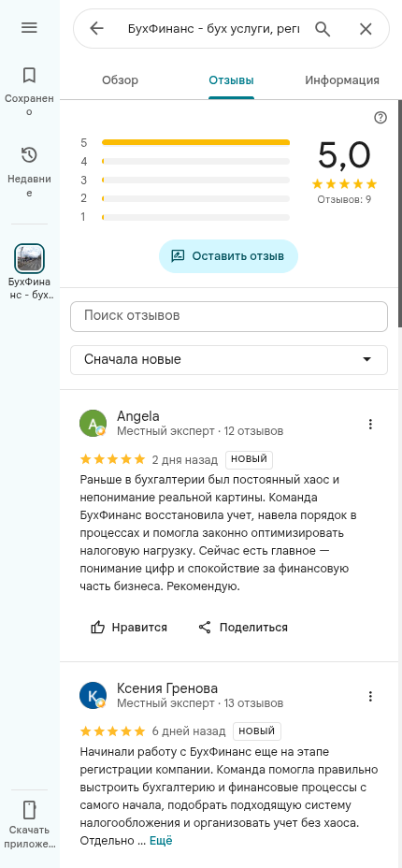Open more options for Angela's review
The width and height of the screenshot is (402, 868).
370,424
